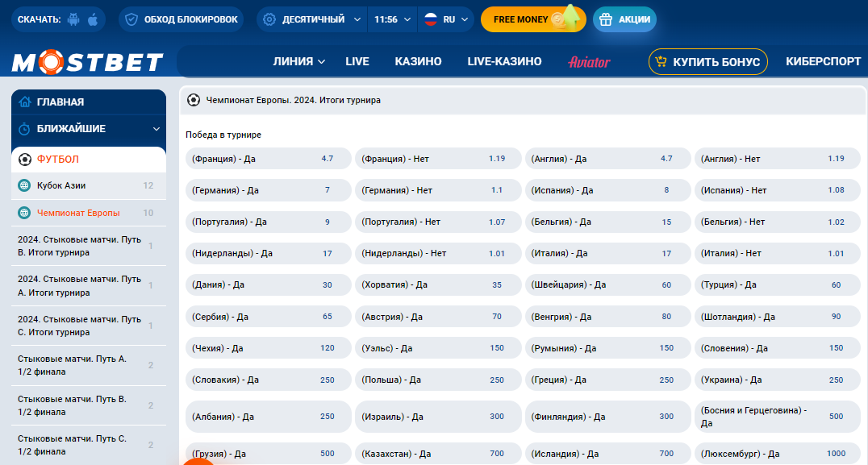Open the Киберспорт section
This screenshot has height=465, width=868.
point(823,61)
